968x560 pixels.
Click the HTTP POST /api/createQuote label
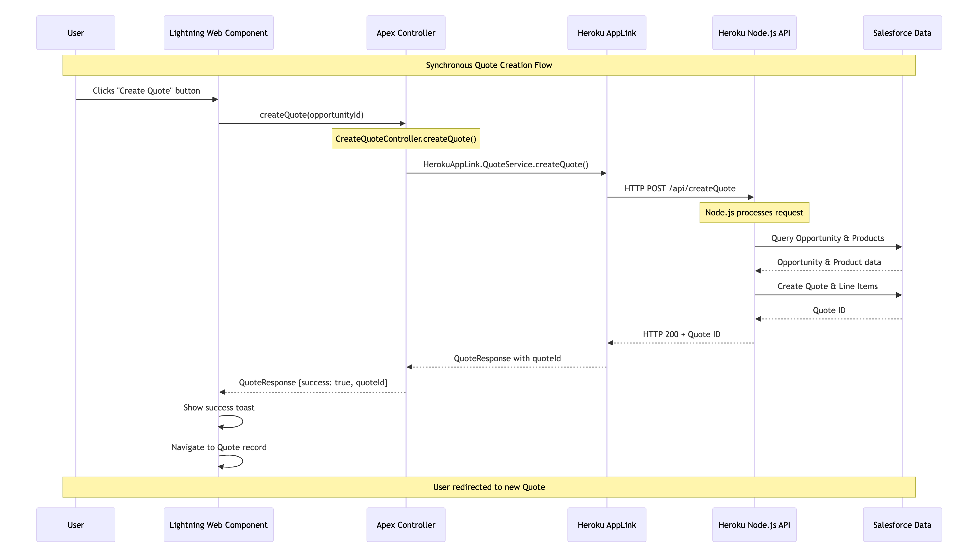(x=679, y=188)
